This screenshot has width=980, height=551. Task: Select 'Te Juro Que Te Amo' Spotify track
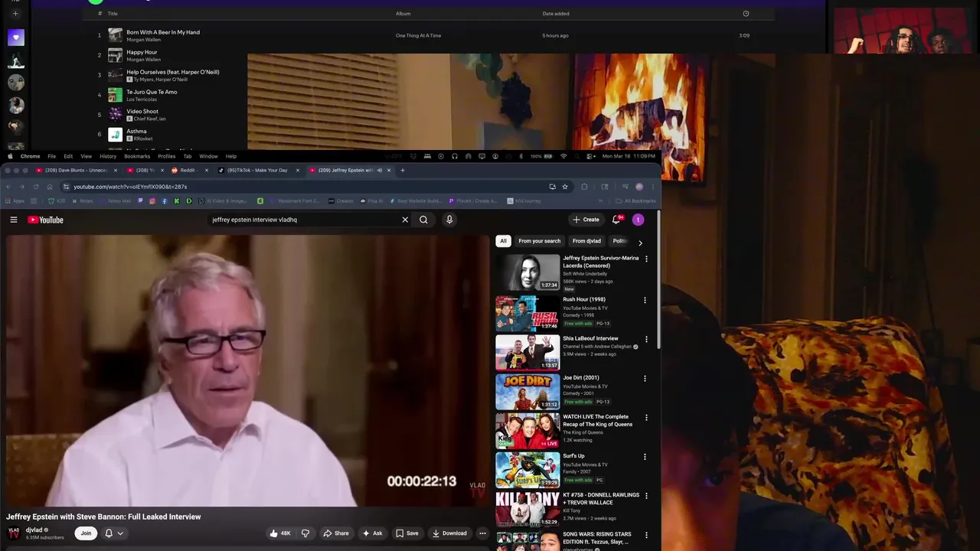click(x=152, y=92)
